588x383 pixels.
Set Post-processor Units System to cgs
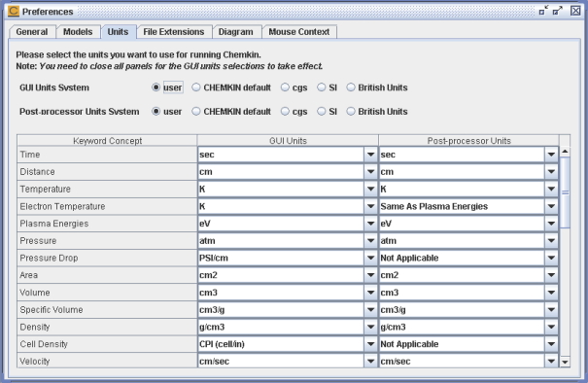(294, 112)
